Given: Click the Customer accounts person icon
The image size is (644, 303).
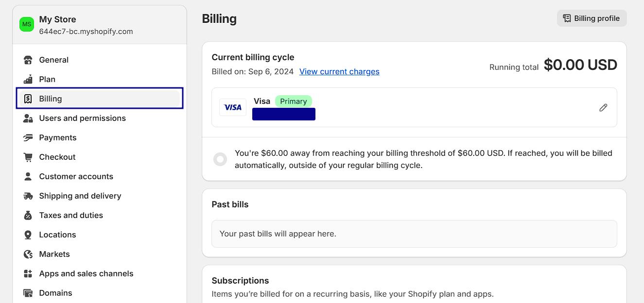Looking at the screenshot, I should [x=28, y=176].
